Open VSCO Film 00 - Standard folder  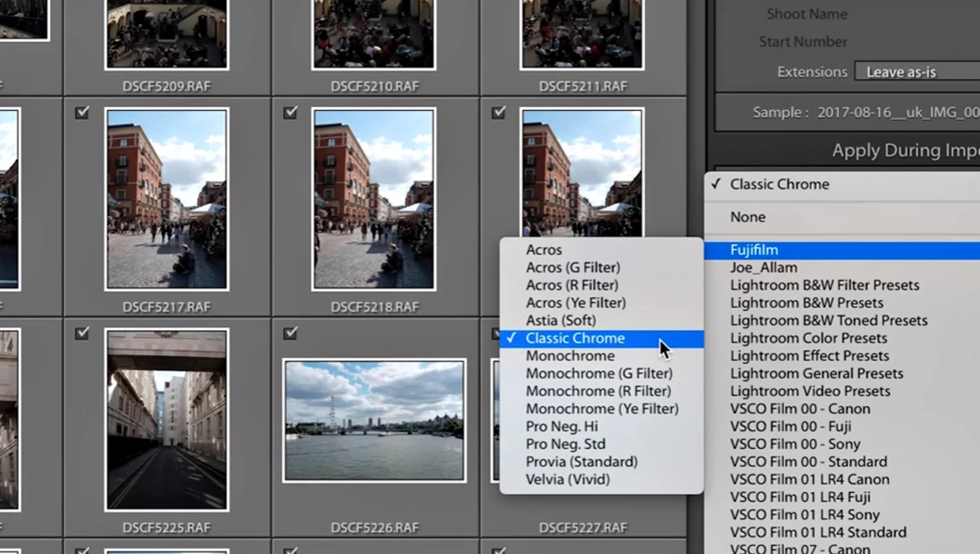click(842, 461)
